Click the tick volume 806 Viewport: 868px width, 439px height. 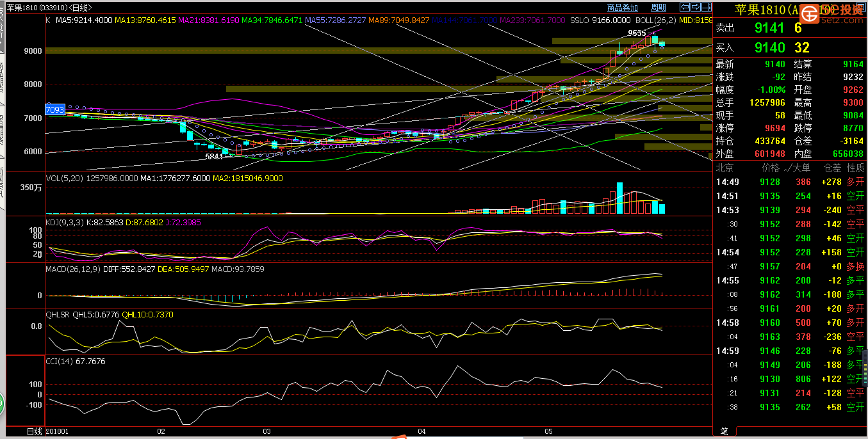tap(803, 379)
